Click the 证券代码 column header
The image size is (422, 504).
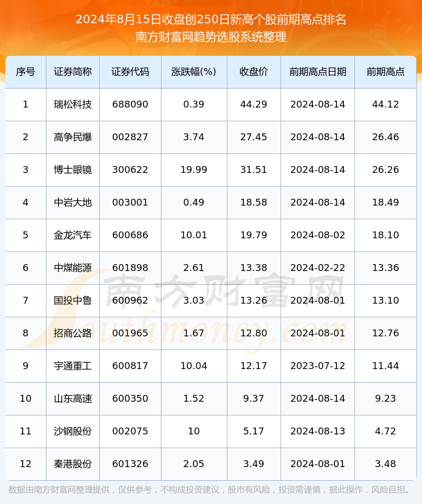(x=130, y=72)
